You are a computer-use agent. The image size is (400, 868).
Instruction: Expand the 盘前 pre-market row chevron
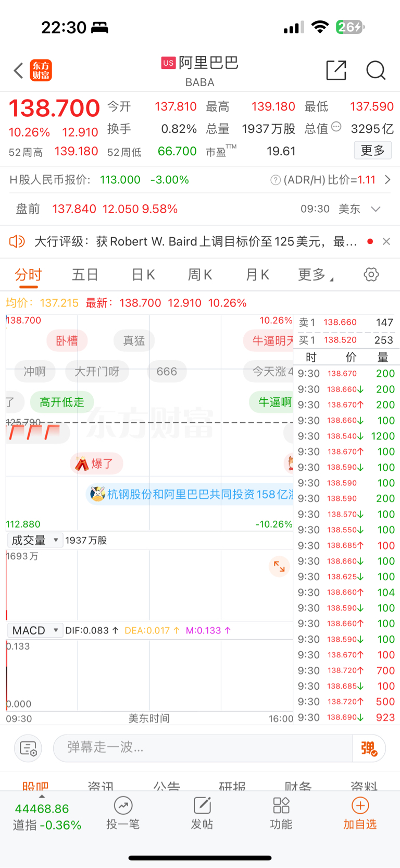pos(376,209)
